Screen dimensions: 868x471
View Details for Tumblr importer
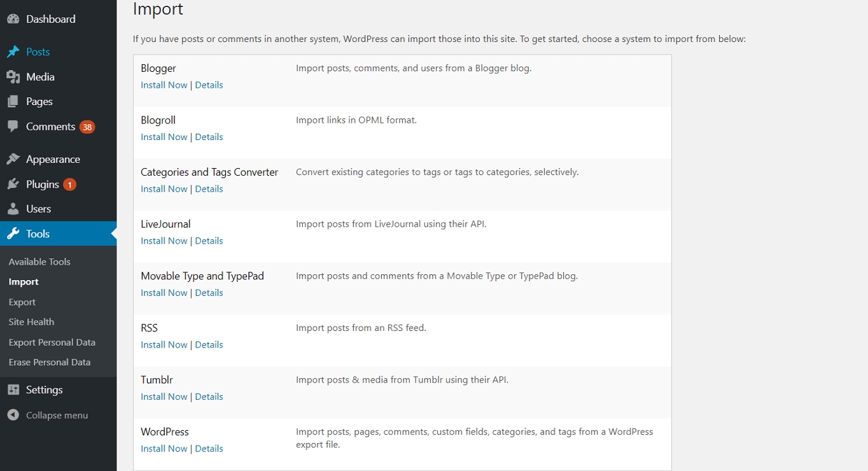[209, 397]
